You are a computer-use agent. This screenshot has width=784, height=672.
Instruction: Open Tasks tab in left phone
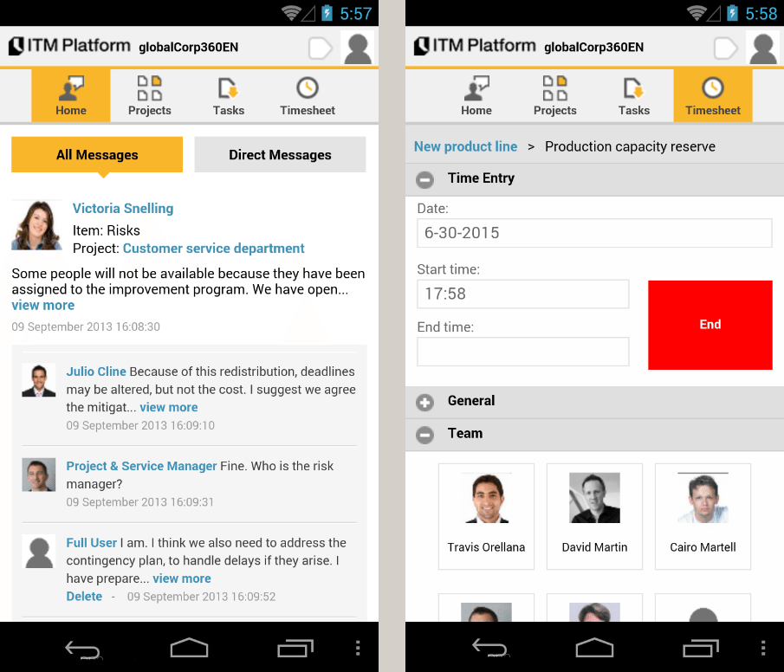pyautogui.click(x=229, y=96)
